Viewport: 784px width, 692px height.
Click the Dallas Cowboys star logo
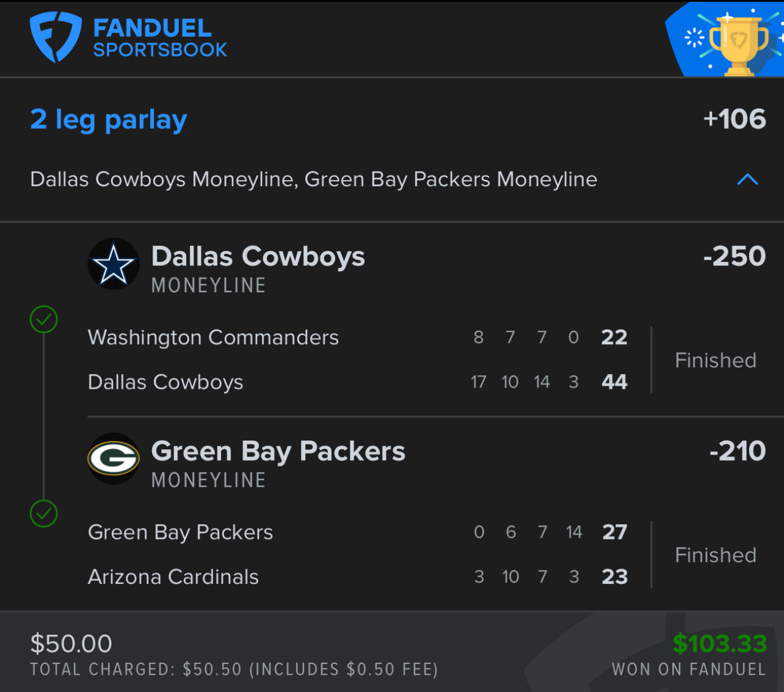pyautogui.click(x=114, y=264)
